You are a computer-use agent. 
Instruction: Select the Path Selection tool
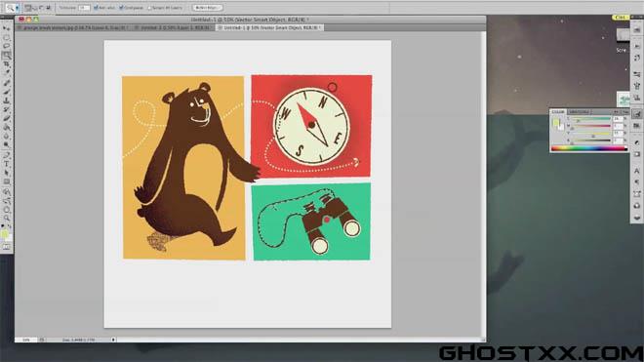pyautogui.click(x=6, y=173)
